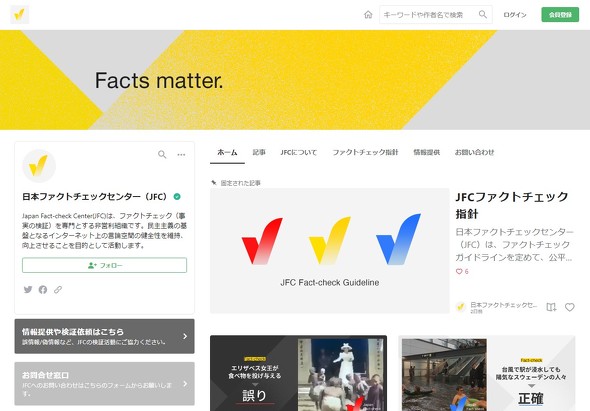Click the search magnifier in header
This screenshot has width=590, height=411.
pos(483,15)
